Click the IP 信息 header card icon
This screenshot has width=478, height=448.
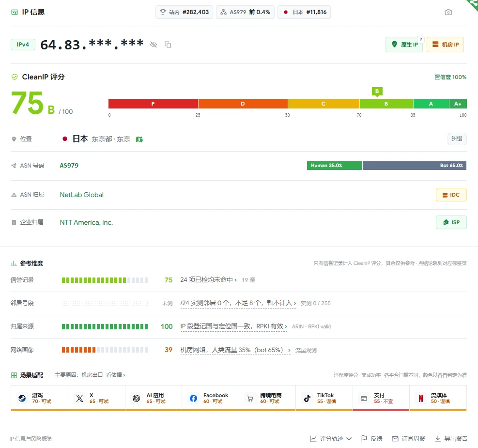pos(15,12)
